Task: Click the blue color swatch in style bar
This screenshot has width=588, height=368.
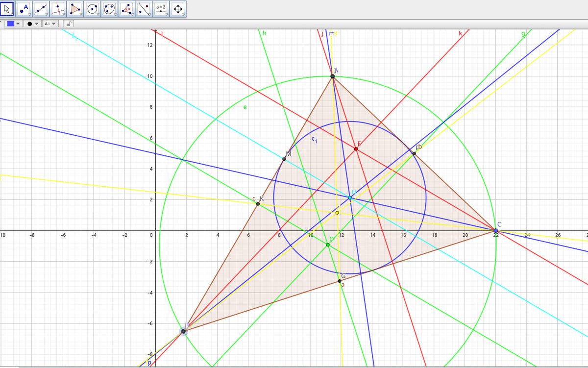Action: coord(10,23)
